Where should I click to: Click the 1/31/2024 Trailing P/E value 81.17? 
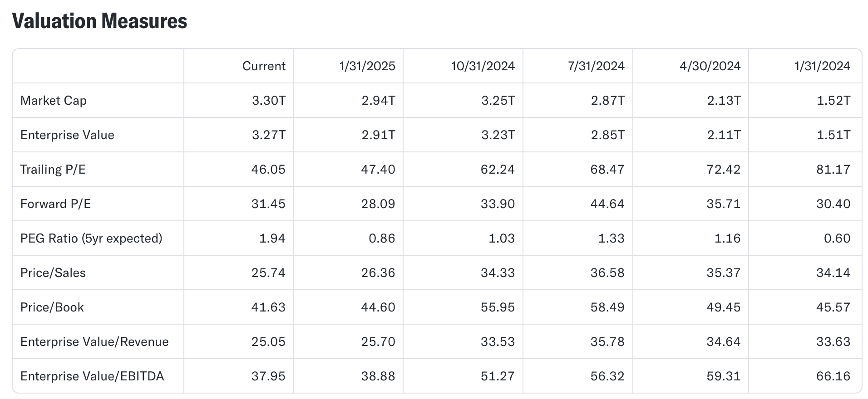(833, 170)
